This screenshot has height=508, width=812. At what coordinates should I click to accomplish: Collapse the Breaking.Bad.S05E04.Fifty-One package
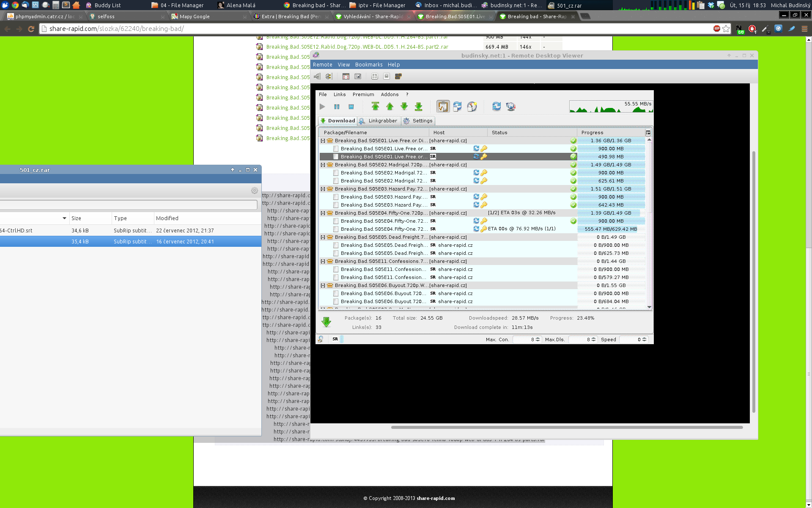point(323,213)
